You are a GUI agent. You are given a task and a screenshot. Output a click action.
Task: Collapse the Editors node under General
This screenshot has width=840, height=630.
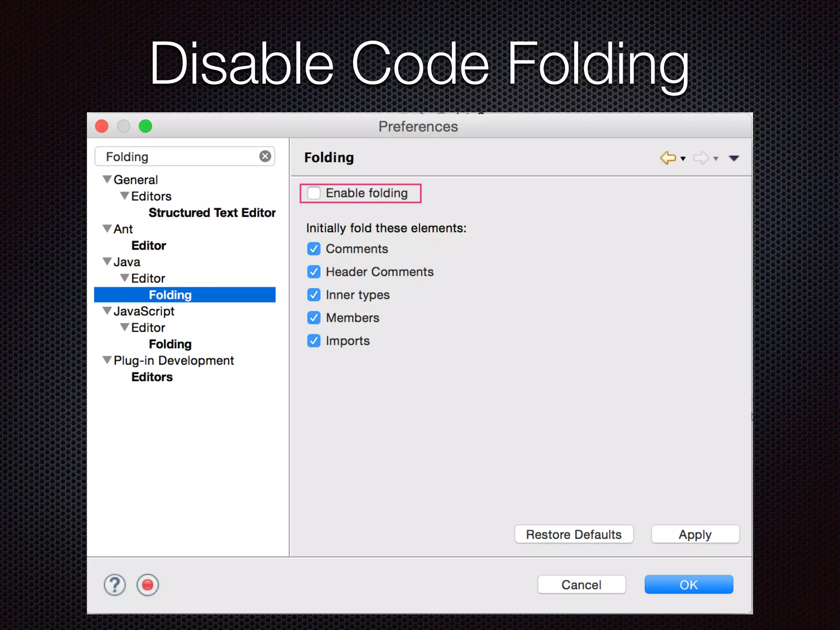(x=125, y=196)
